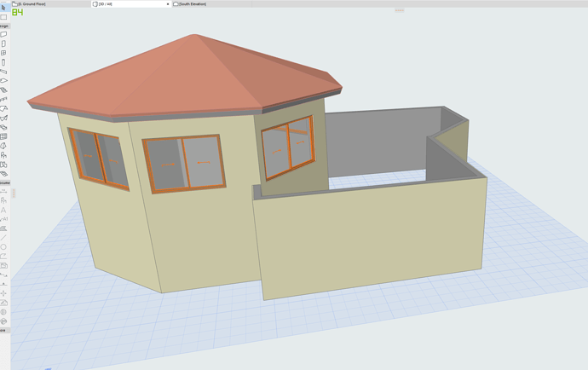Select the Roof tool in toolbox
The image size is (588, 370).
[x=3, y=109]
